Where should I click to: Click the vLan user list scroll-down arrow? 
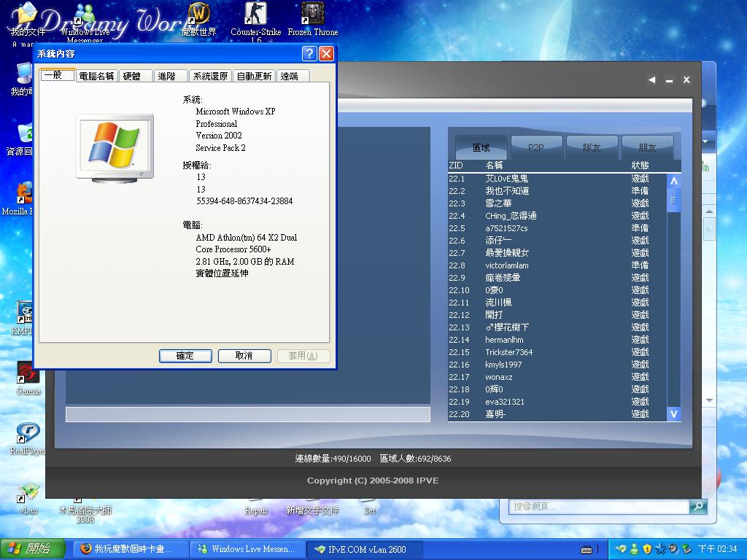pyautogui.click(x=673, y=413)
